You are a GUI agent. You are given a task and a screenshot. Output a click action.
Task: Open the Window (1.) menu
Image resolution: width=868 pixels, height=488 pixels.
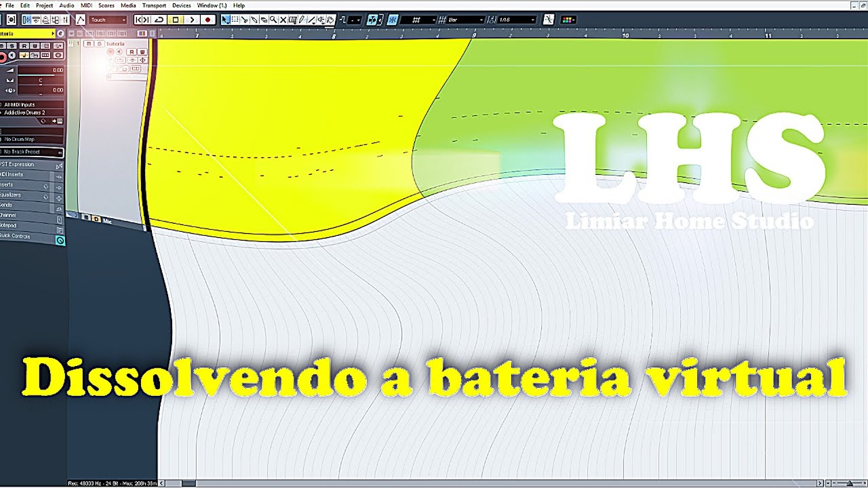pos(212,5)
